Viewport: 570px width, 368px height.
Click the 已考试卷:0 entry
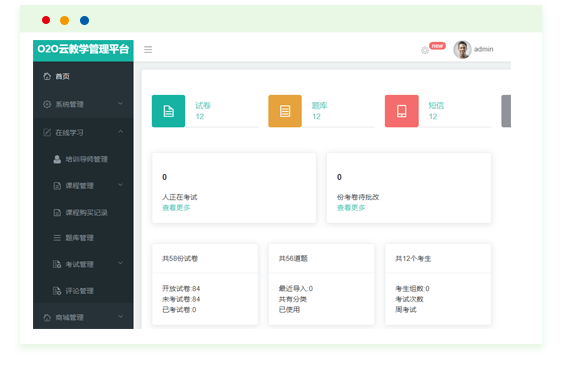pos(179,310)
